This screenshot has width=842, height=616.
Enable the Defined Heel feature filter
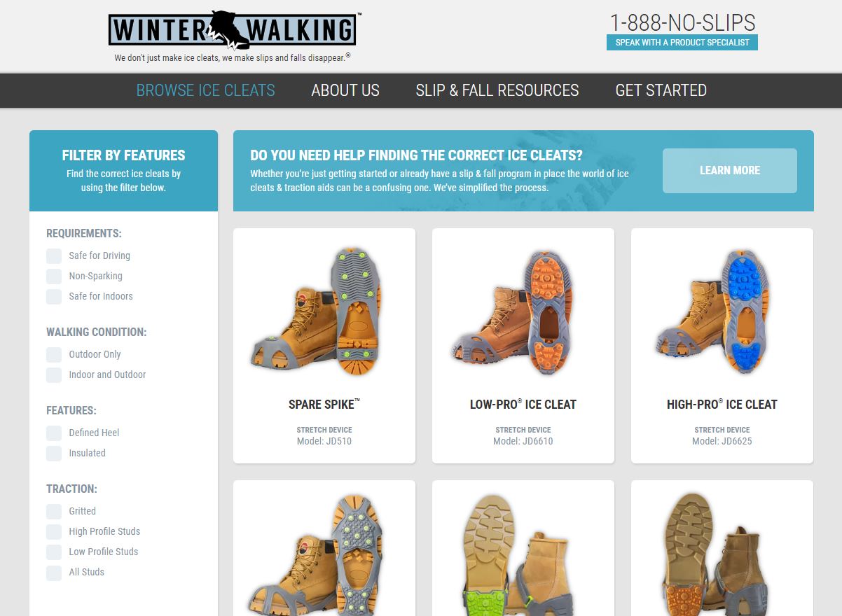(x=54, y=433)
